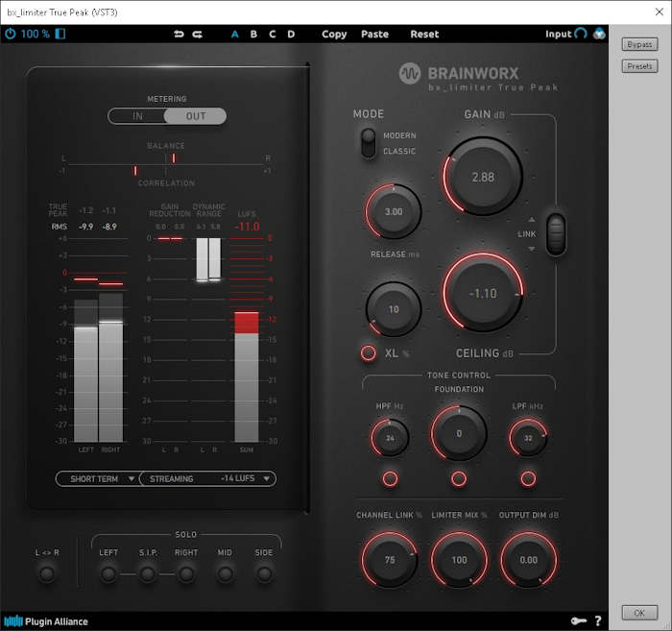Click the colored spheres icon

point(599,34)
